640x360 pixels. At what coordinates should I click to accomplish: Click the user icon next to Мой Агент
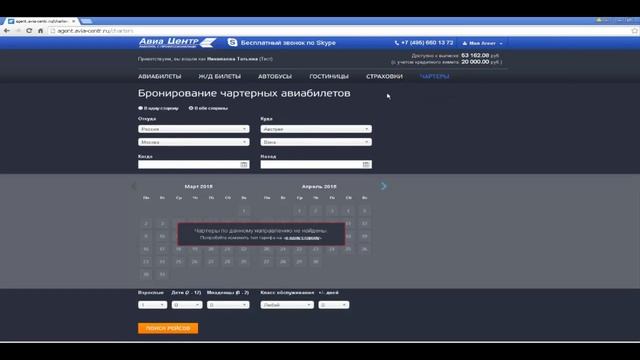[464, 43]
